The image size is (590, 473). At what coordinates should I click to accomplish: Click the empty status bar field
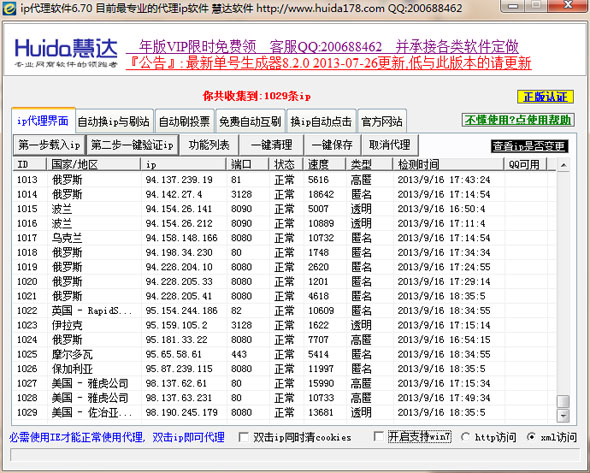click(x=295, y=455)
